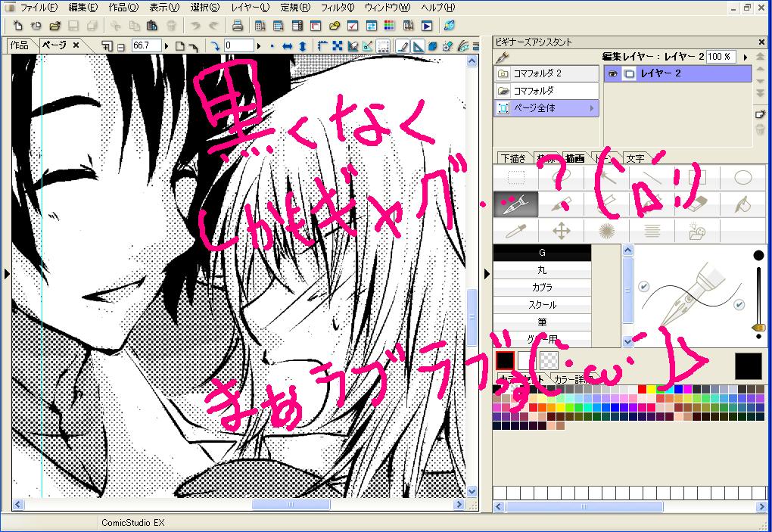Expand the left side panel with the arrow

pos(6,274)
